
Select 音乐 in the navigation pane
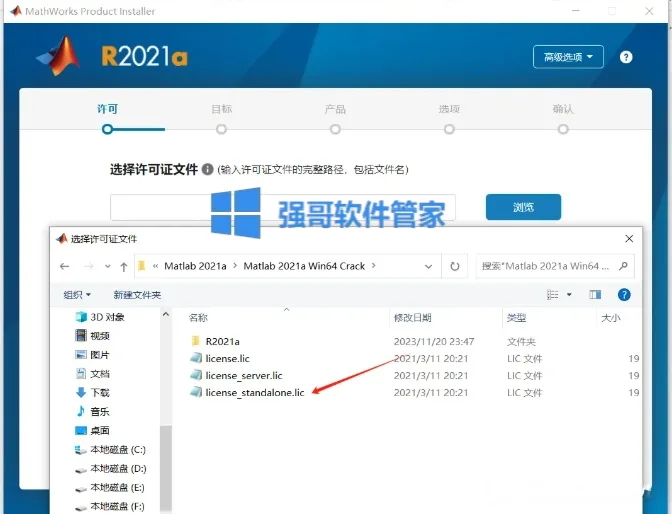[x=100, y=412]
